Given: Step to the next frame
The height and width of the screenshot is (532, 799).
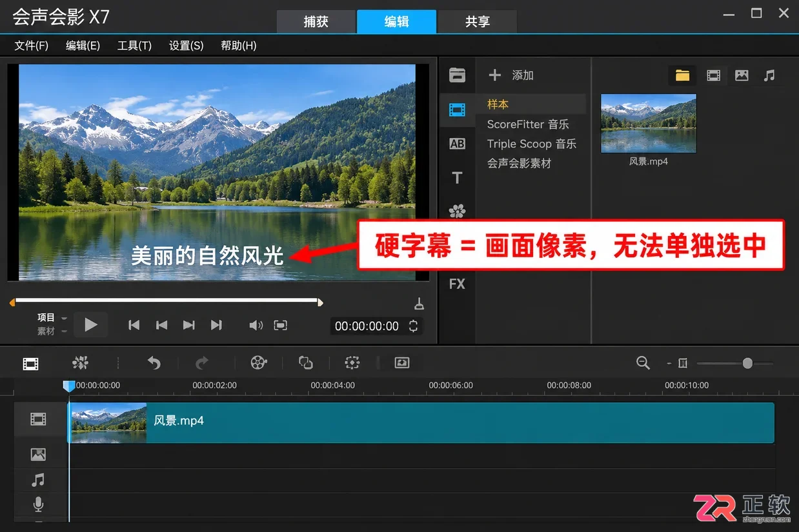Looking at the screenshot, I should click(x=188, y=325).
